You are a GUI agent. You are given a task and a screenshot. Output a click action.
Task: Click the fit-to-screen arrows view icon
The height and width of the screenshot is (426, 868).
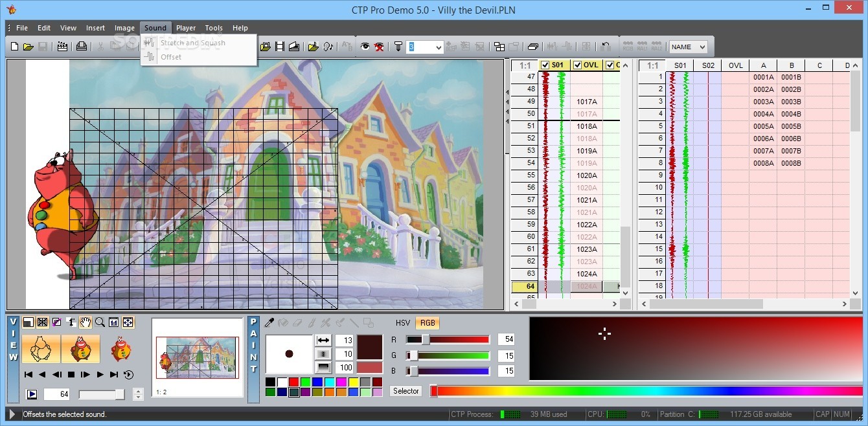128,322
